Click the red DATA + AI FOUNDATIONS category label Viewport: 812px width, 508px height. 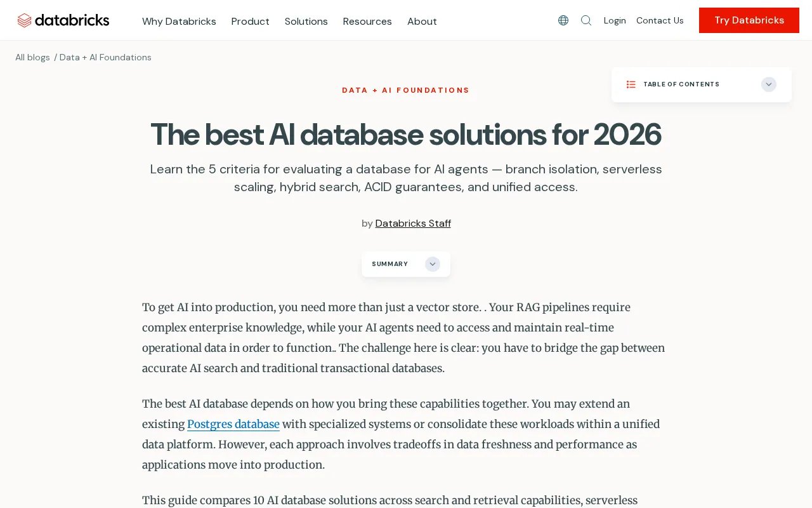tap(406, 90)
